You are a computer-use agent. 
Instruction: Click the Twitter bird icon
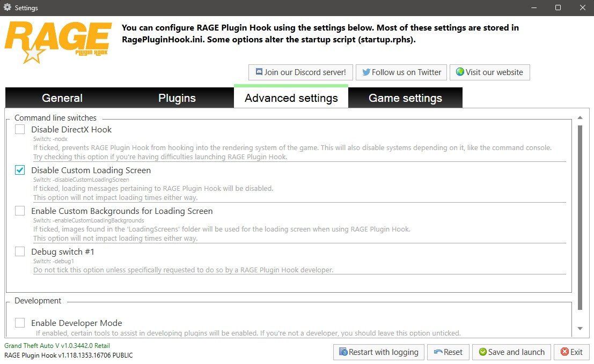pos(366,72)
